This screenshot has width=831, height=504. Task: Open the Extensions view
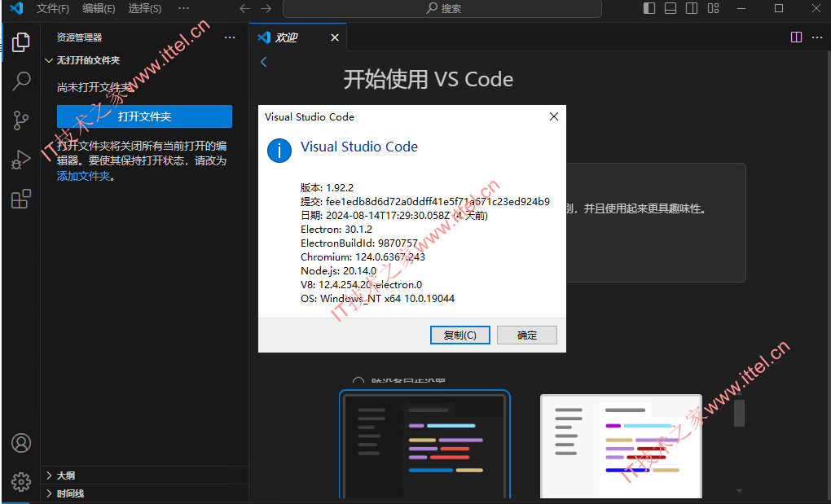click(x=20, y=199)
